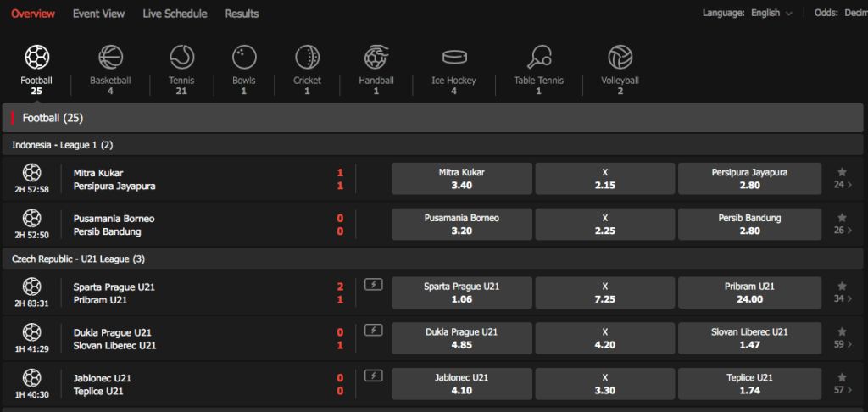Toggle favorite star for Pusamania Borneo match
Screen dimensions: 868x412
click(x=842, y=218)
